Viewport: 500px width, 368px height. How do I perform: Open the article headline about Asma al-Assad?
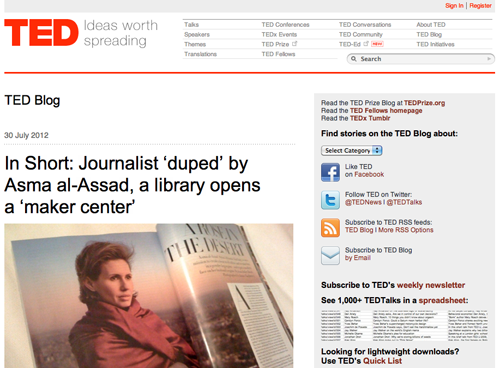(x=132, y=185)
